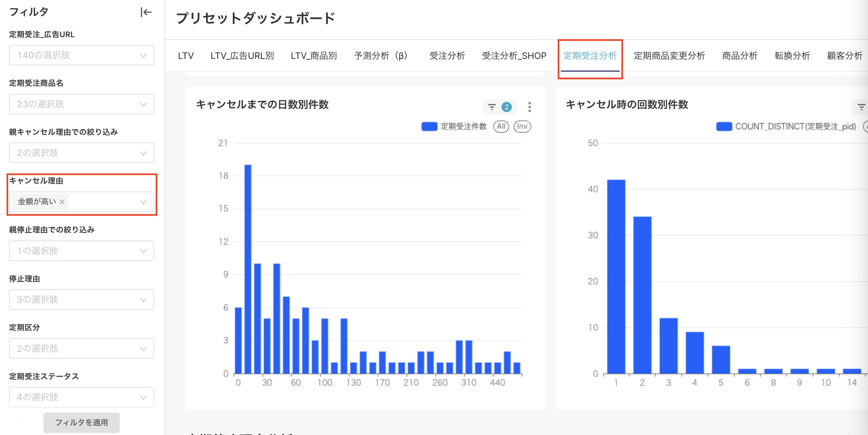Open filter icon on キャンセルまでの日数別件数 chart

(492, 107)
